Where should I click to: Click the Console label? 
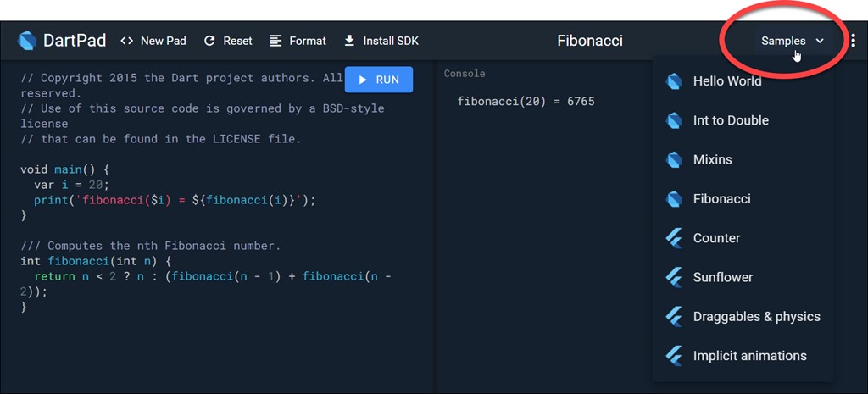coord(465,74)
